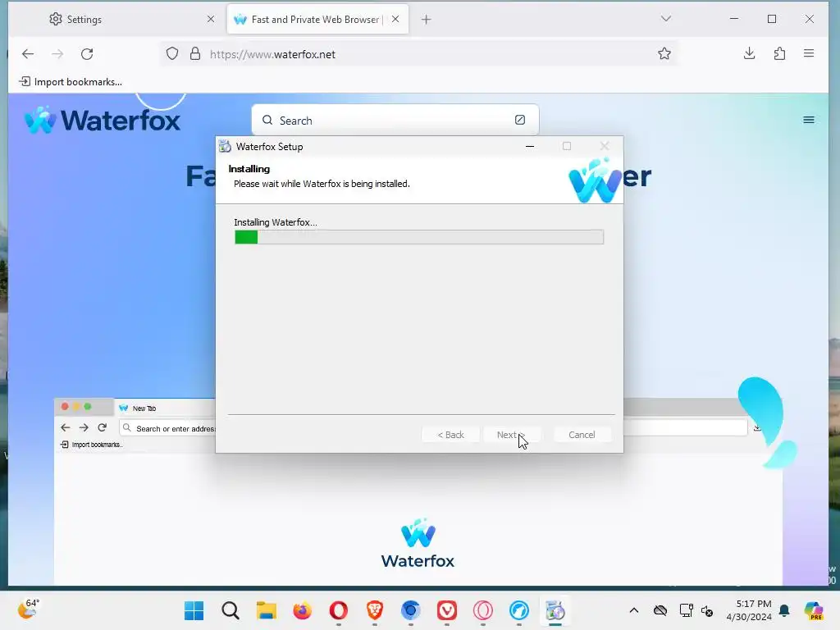Close the Fast and Private Web Browser tab
Screen dimensions: 840x630
pos(395,20)
